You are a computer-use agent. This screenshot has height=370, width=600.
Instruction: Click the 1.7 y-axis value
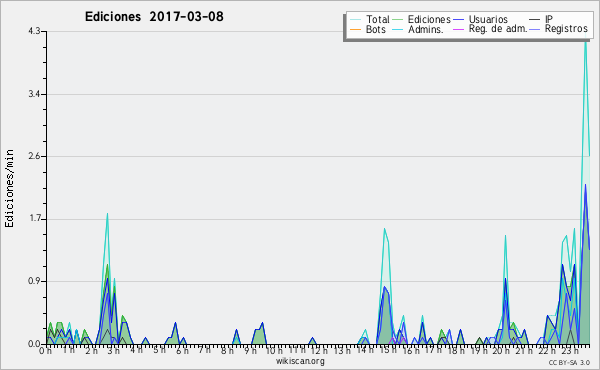34,219
